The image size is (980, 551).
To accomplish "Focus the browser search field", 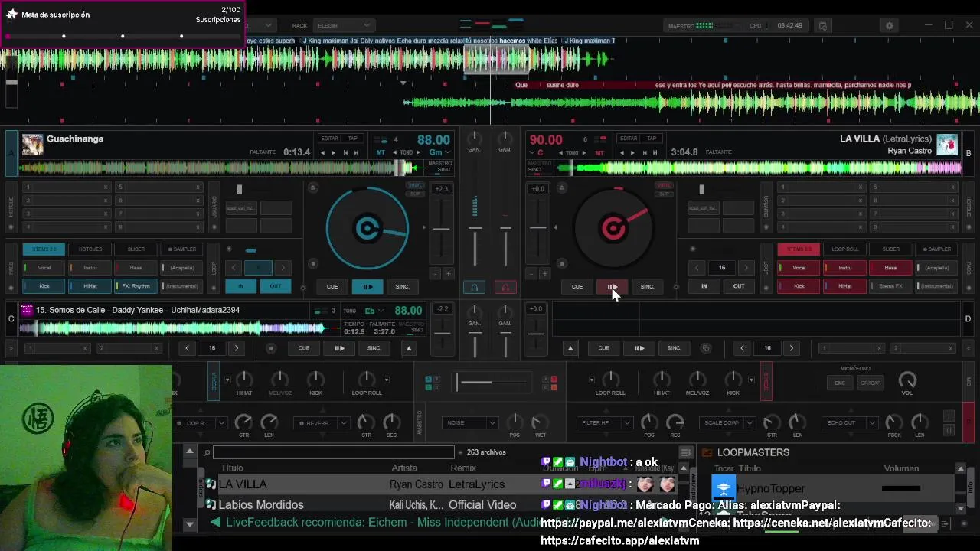I will (333, 452).
